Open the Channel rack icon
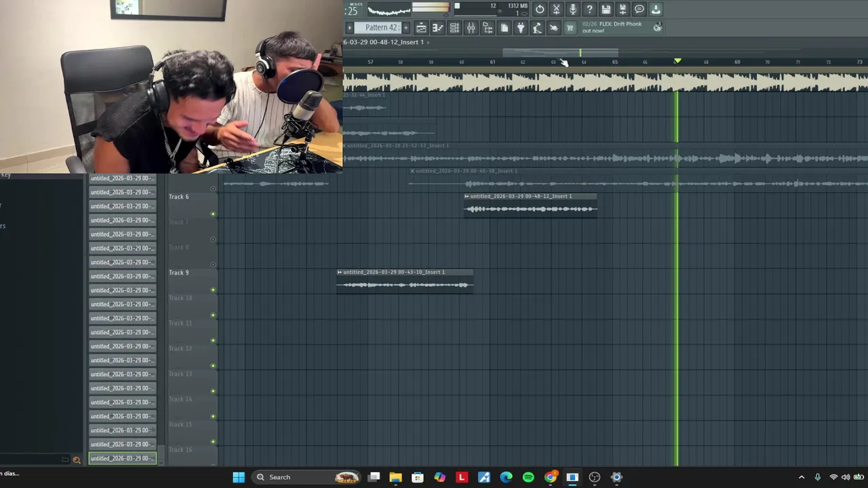 coord(454,28)
